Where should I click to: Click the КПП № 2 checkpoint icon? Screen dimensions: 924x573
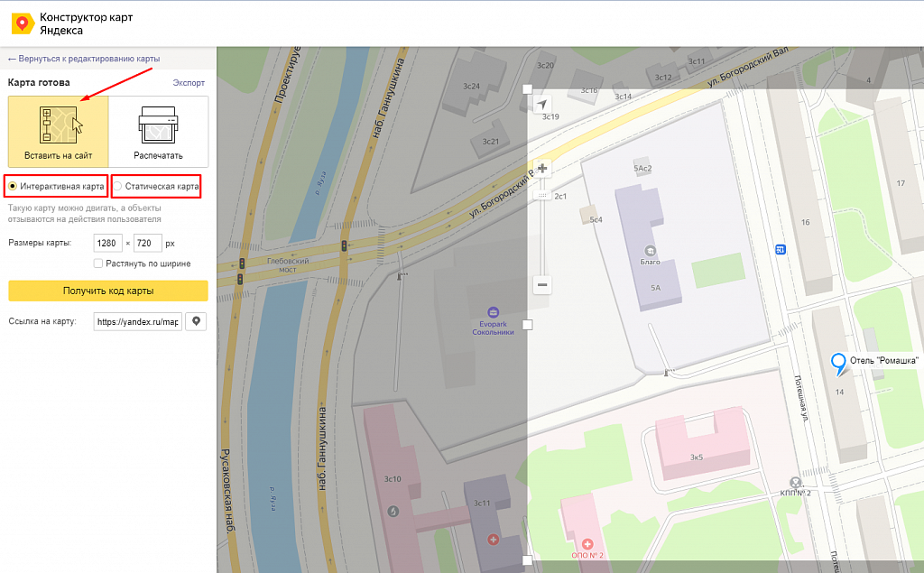796,483
